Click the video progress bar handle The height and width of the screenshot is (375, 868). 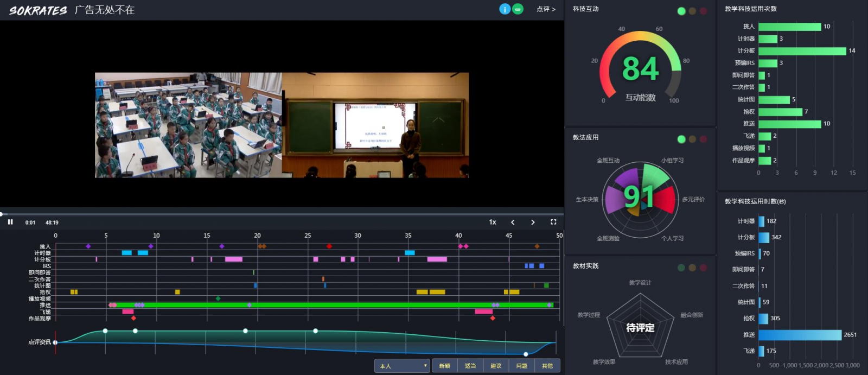1,214
